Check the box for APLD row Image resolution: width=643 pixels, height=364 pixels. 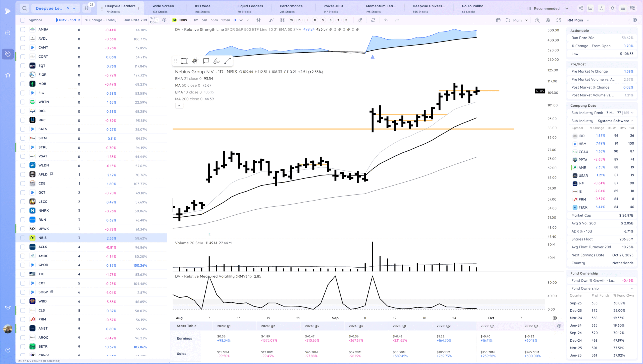tap(23, 174)
